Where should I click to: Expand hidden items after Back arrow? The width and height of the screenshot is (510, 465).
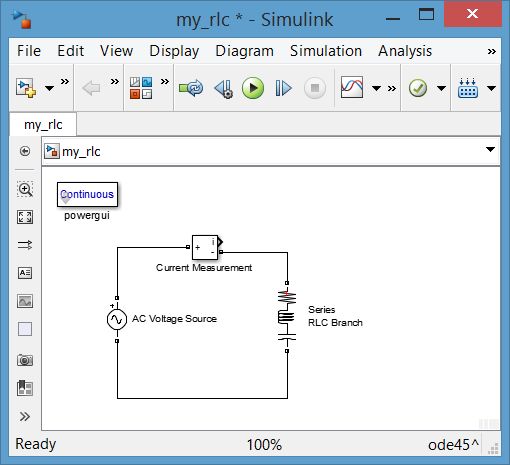pos(115,81)
